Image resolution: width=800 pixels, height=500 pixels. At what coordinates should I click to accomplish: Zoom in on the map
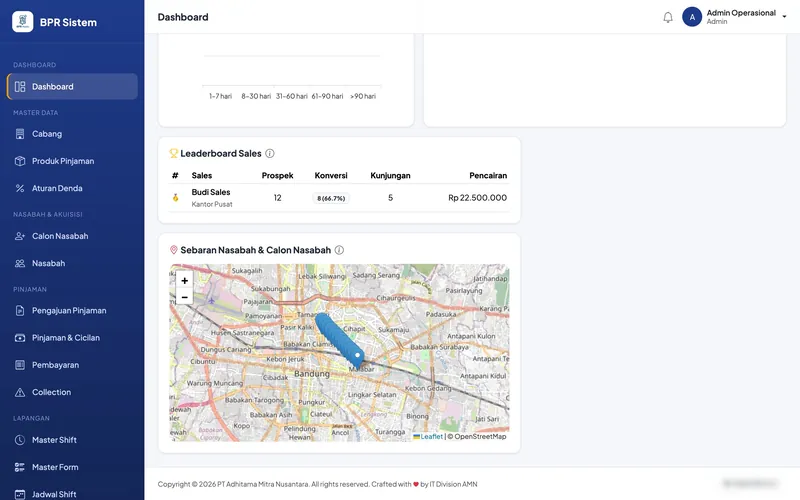184,280
